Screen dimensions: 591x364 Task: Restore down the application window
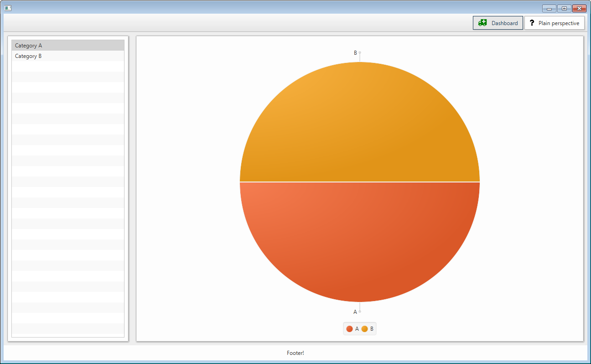pos(564,8)
